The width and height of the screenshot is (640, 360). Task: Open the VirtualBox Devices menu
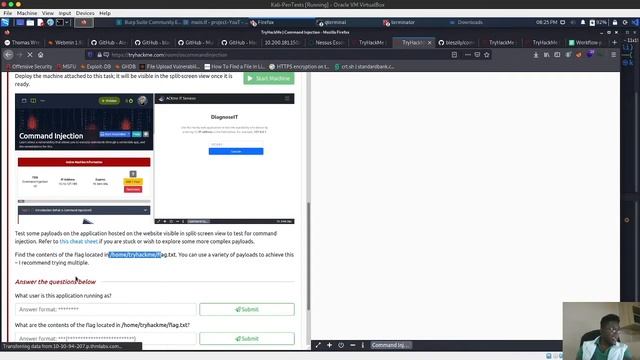pyautogui.click(x=85, y=13)
